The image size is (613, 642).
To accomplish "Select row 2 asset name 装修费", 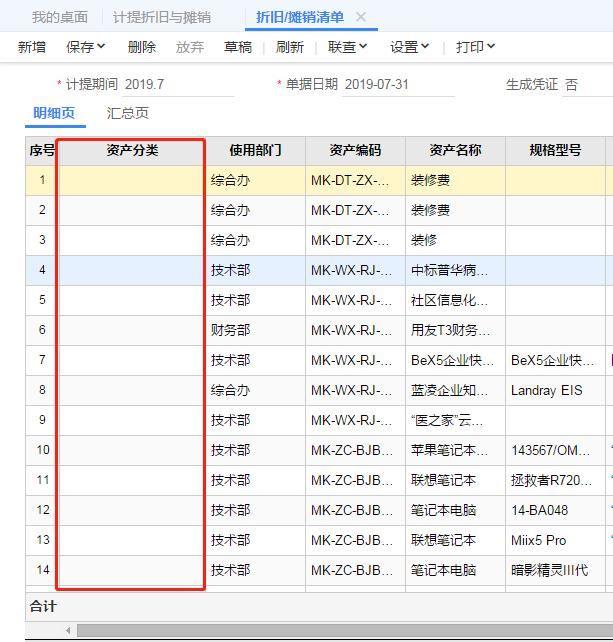I will point(430,210).
